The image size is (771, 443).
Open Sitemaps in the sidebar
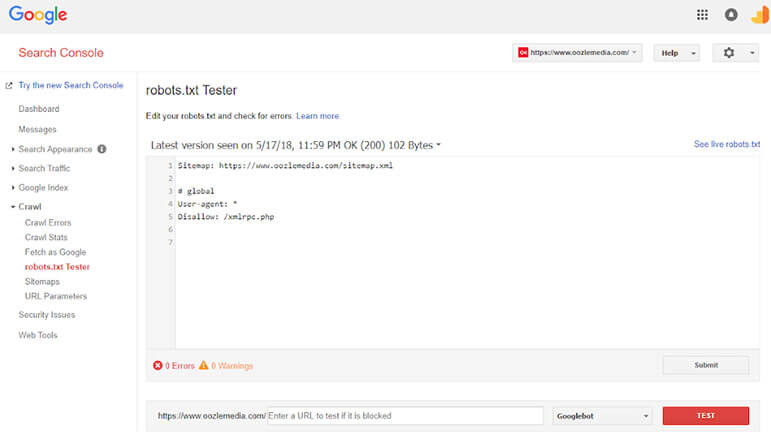click(x=42, y=282)
